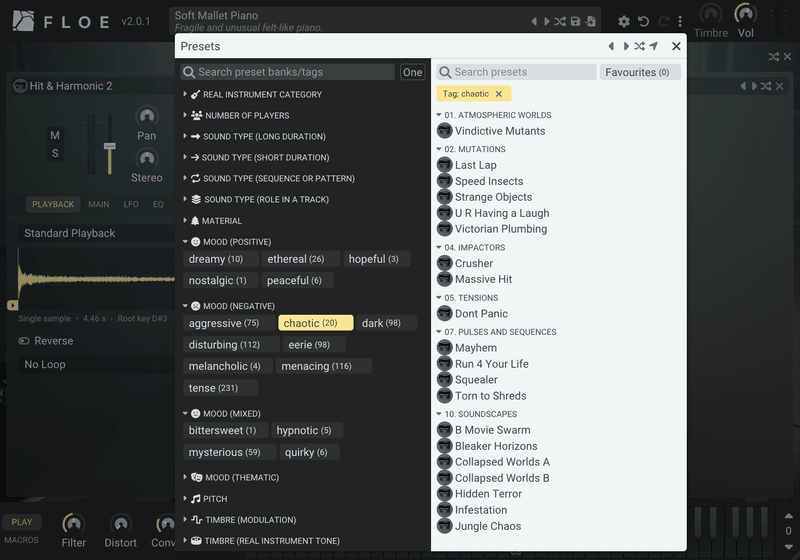Switch to the LFO tab

pos(131,205)
